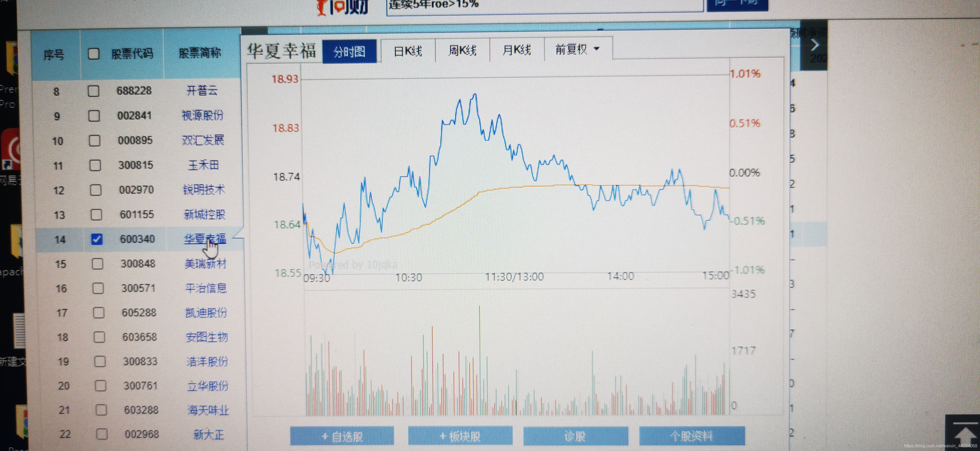This screenshot has height=451, width=980.
Task: Open the 周K线 tab
Action: (x=462, y=50)
